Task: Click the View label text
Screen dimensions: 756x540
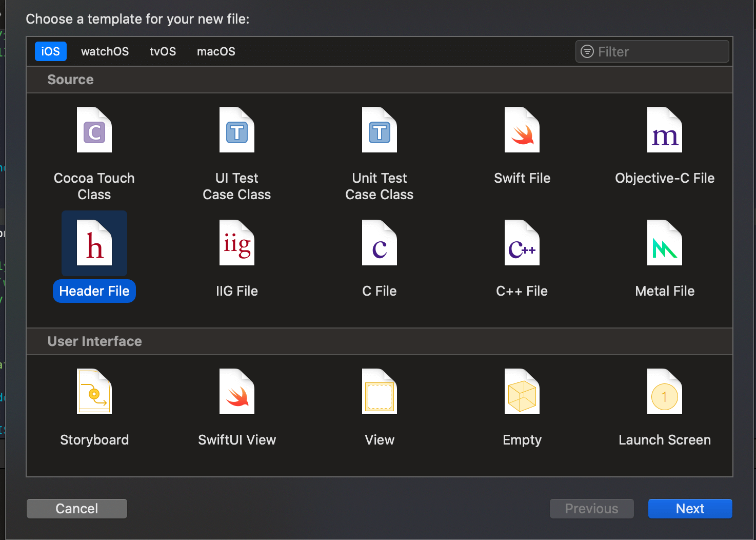Action: click(380, 440)
